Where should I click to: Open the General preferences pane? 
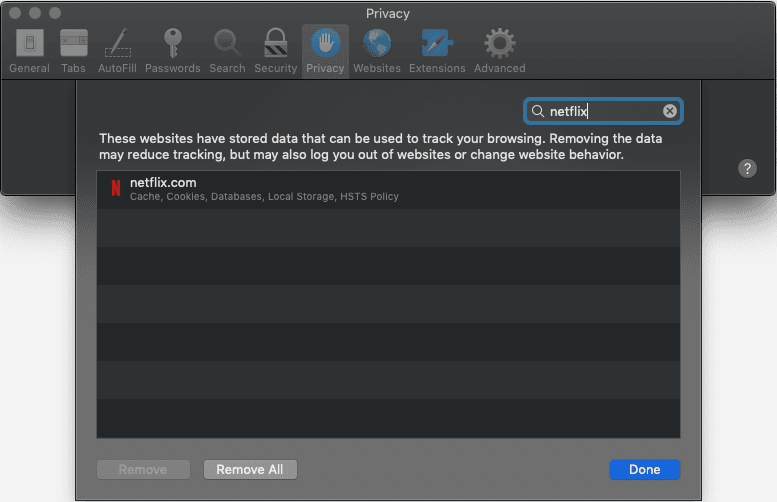pyautogui.click(x=29, y=52)
